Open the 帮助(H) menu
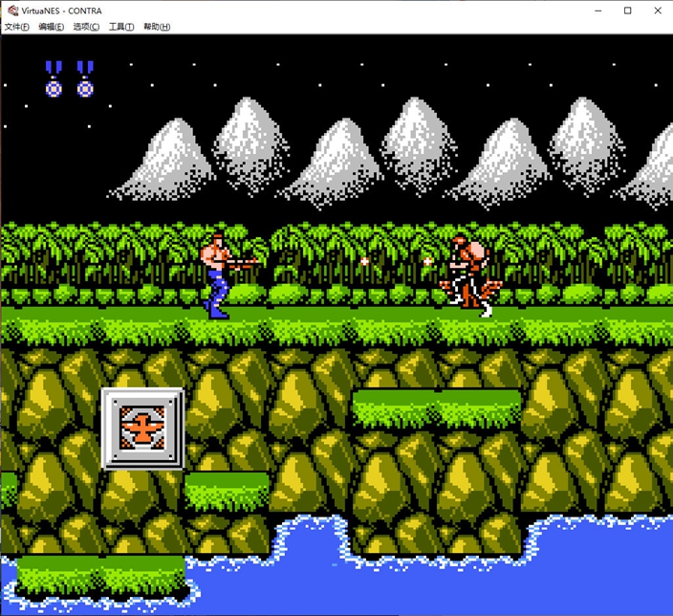 point(157,27)
